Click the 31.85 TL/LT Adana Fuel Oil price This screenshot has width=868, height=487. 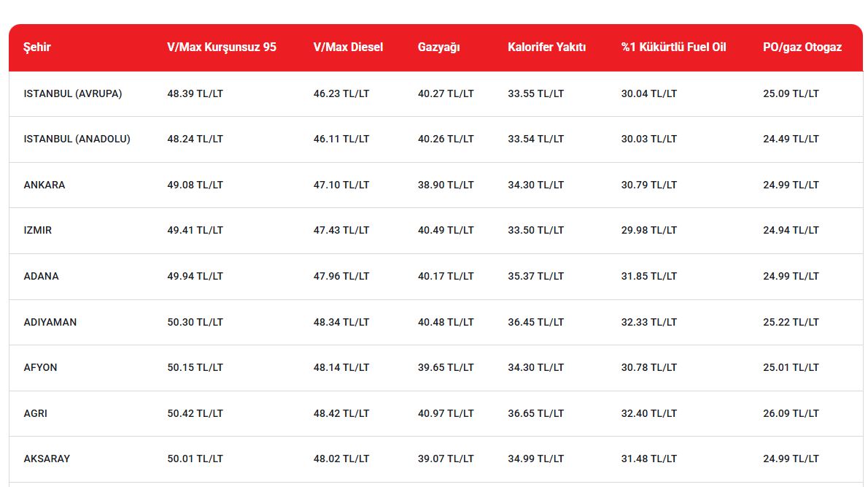[x=648, y=276]
